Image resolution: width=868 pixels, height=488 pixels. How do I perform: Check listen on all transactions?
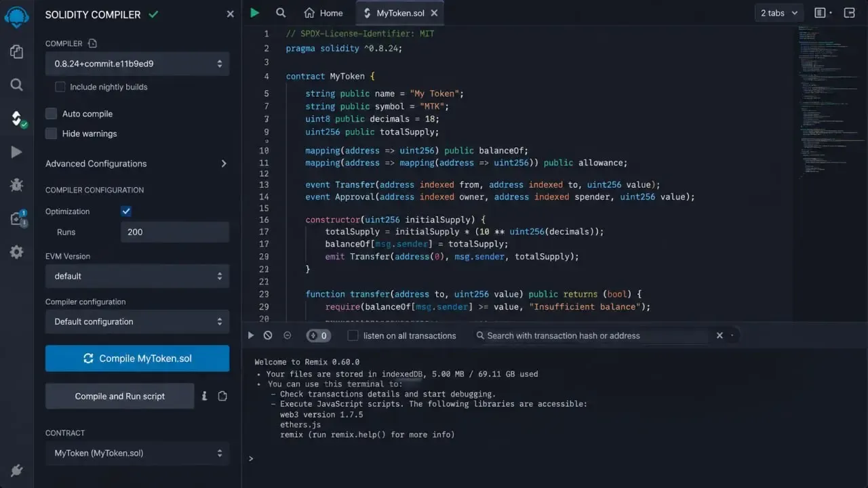click(353, 335)
